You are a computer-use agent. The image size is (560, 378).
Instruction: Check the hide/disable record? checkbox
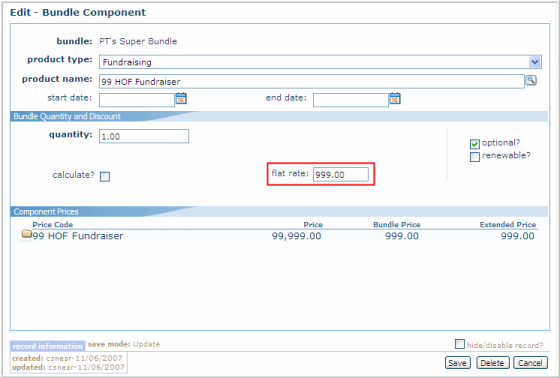pyautogui.click(x=460, y=344)
